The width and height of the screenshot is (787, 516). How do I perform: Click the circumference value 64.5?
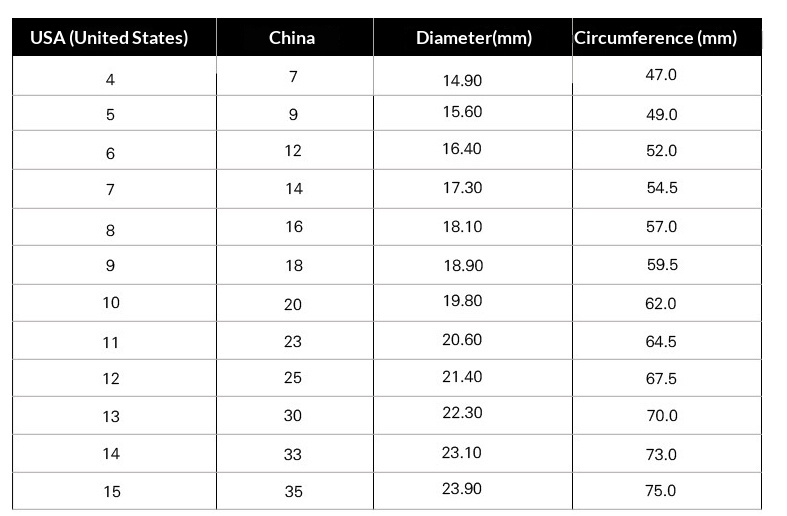pyautogui.click(x=661, y=342)
